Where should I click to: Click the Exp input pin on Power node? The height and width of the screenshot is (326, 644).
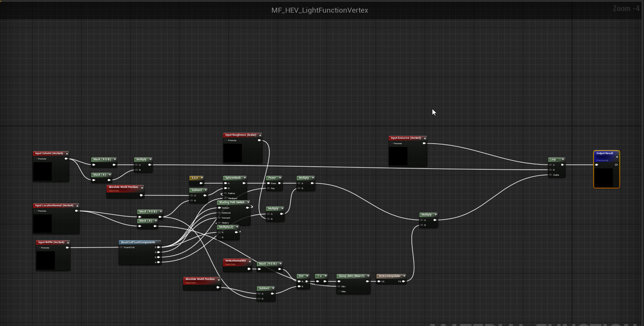(x=268, y=188)
